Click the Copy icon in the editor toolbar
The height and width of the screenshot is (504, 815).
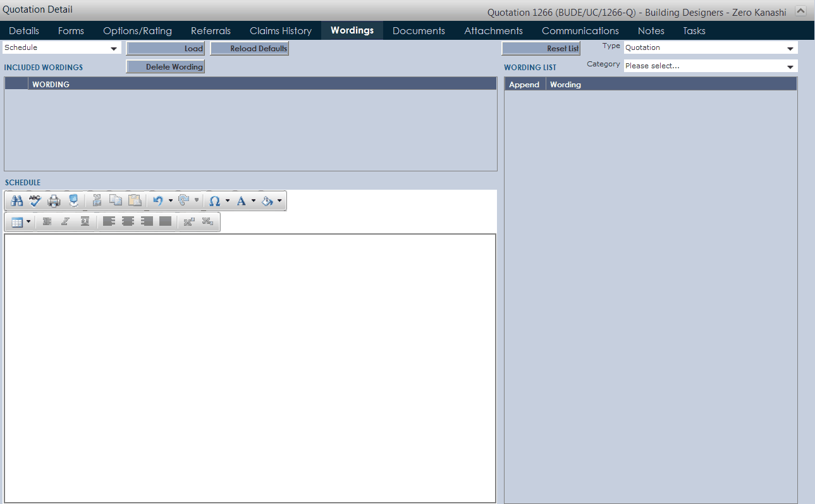[x=116, y=201]
